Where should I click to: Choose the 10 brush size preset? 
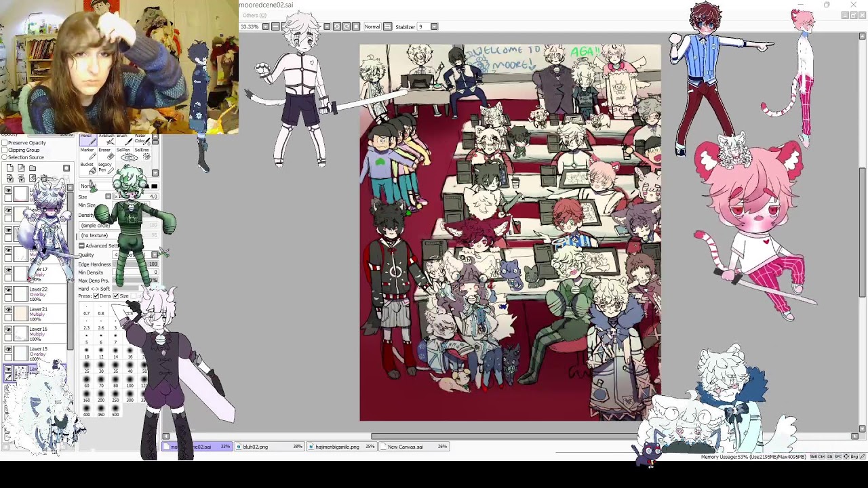pos(86,353)
